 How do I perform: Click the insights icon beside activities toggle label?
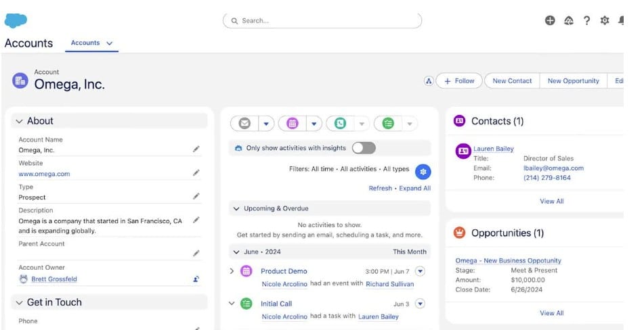[x=238, y=148]
